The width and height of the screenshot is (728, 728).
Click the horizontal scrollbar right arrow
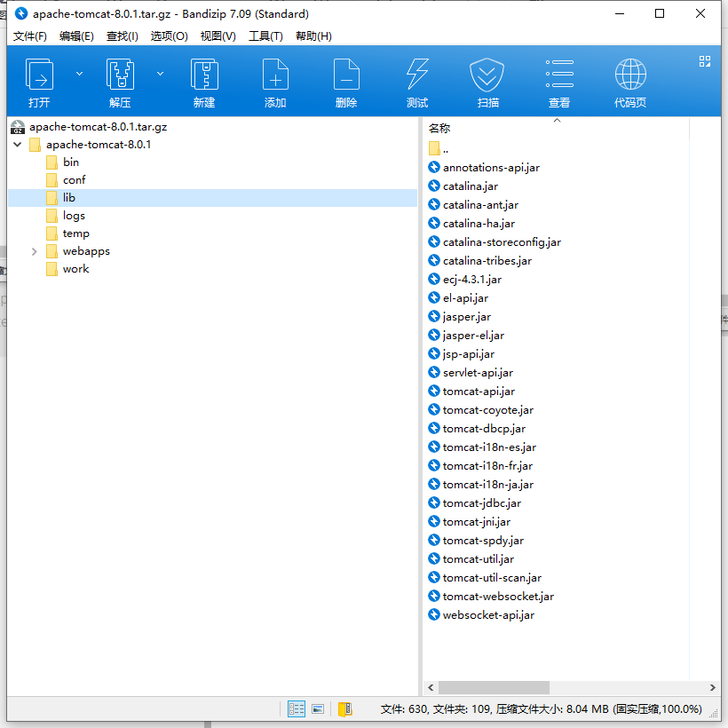tap(712, 687)
